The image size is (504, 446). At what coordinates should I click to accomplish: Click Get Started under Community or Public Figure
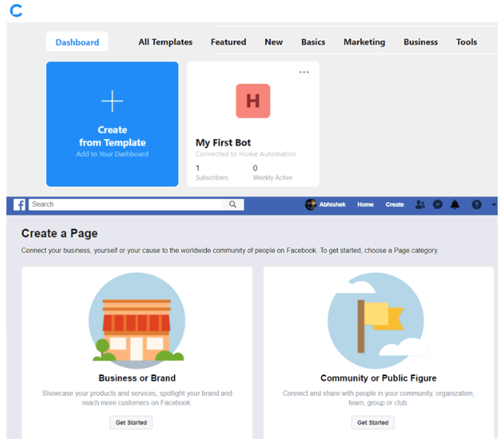[373, 422]
